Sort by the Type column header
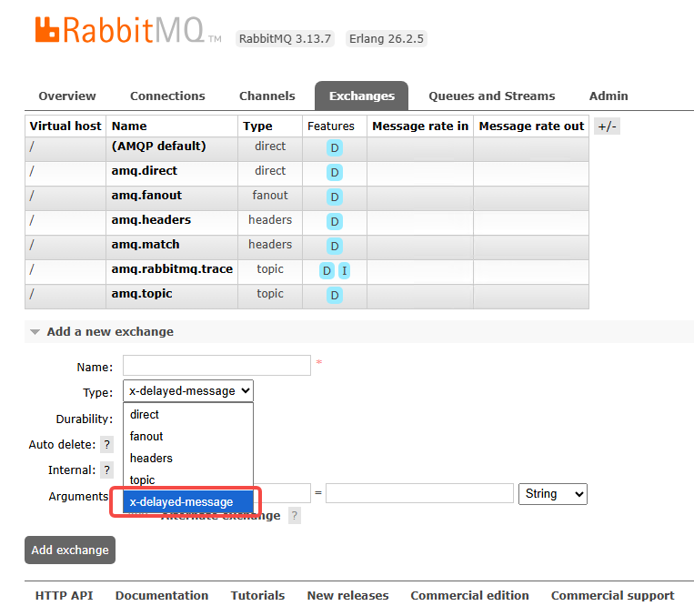 [257, 126]
